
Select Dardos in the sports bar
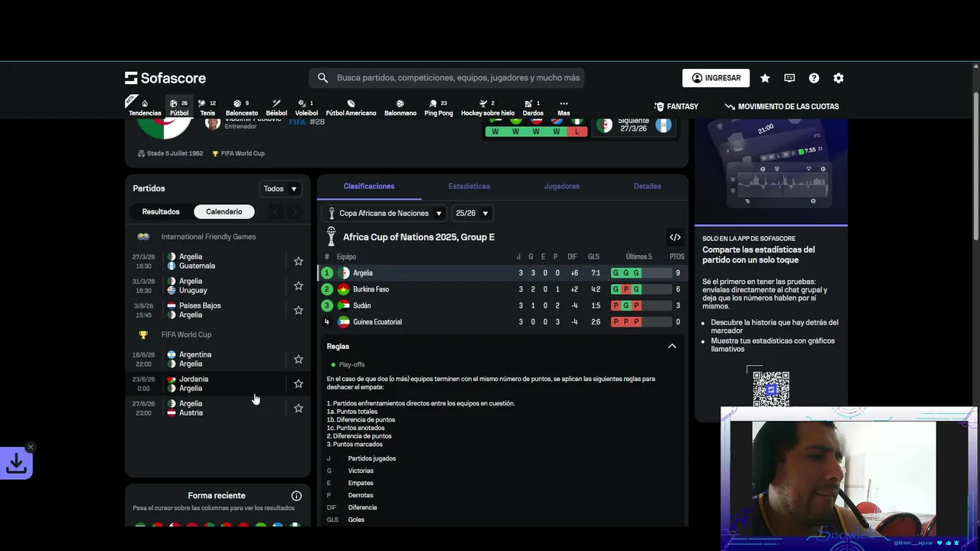point(533,108)
